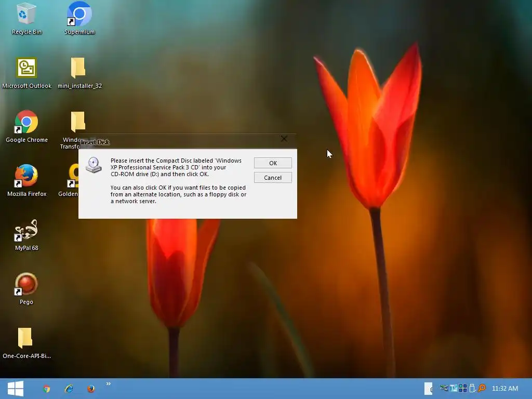Expand the quick launch overflow chevron
The height and width of the screenshot is (399, 532).
pyautogui.click(x=109, y=384)
